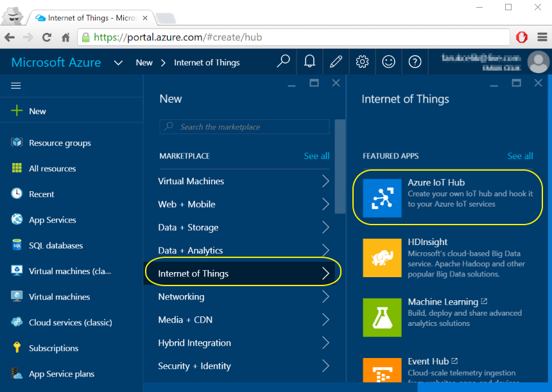Open the HDInsight title link

[427, 242]
